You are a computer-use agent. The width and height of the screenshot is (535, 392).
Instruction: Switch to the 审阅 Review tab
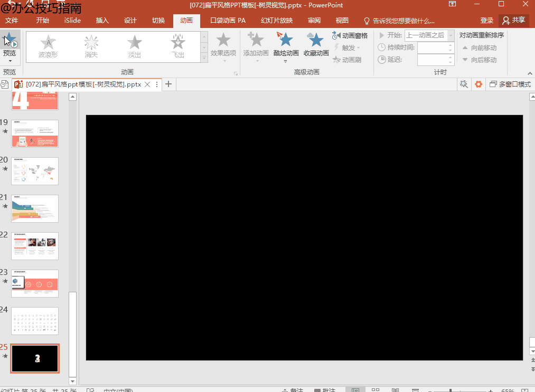coord(314,21)
